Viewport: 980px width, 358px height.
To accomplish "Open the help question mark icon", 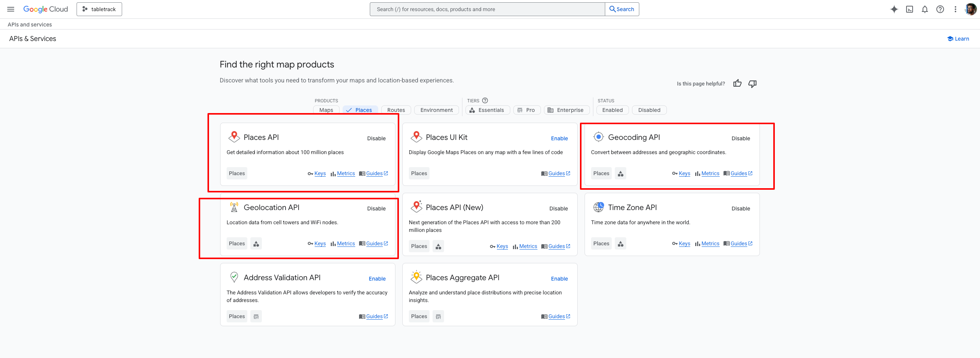I will point(940,9).
